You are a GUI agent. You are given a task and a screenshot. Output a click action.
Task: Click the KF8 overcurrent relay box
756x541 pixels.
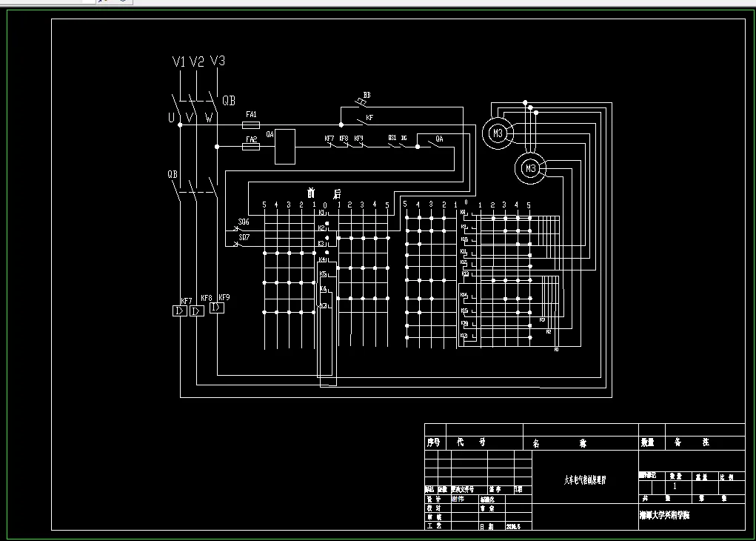click(197, 311)
